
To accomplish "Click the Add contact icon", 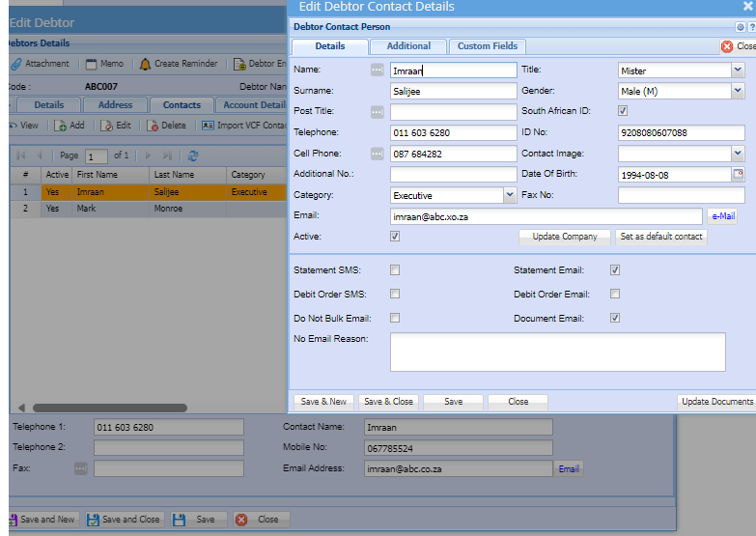I will click(x=61, y=126).
